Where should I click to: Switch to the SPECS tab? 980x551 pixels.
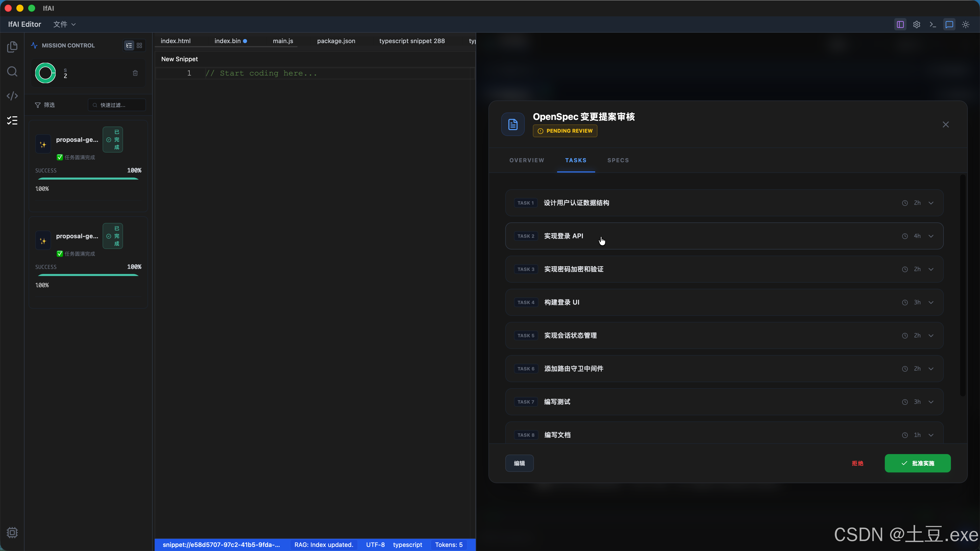pyautogui.click(x=618, y=160)
